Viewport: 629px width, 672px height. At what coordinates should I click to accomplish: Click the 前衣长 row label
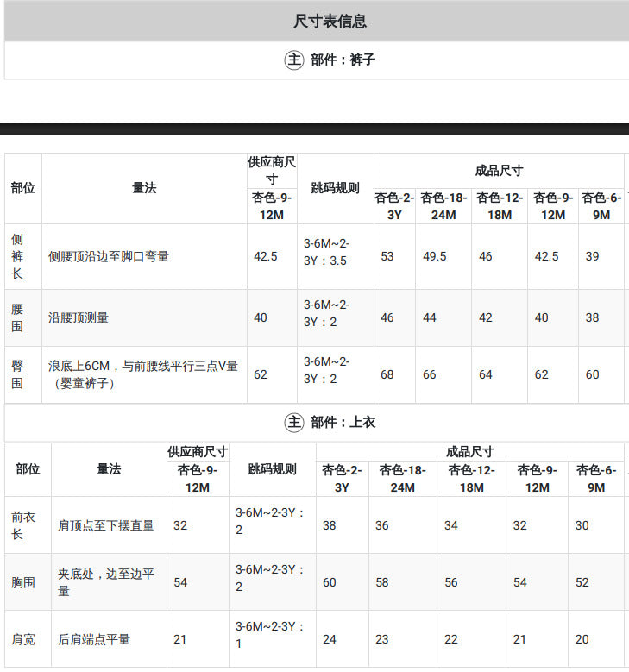(x=23, y=525)
